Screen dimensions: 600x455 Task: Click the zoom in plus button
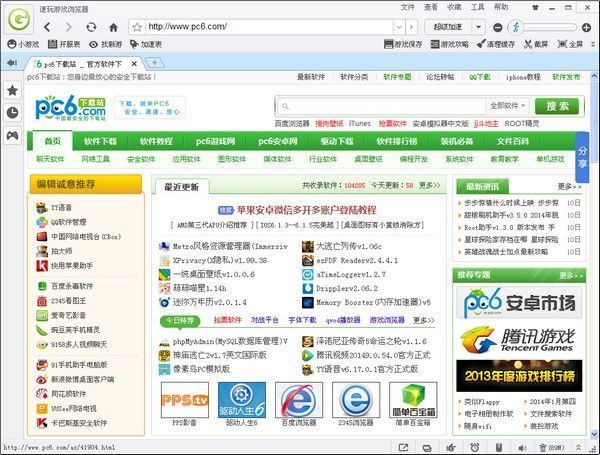(x=586, y=27)
